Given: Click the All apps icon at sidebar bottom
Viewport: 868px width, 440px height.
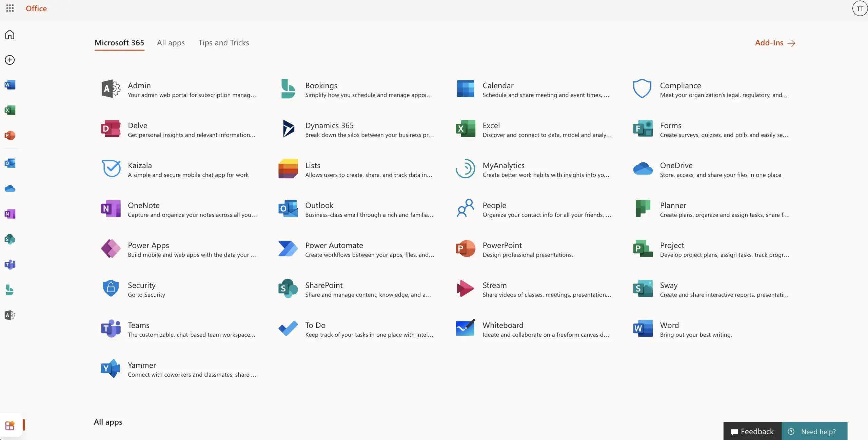Looking at the screenshot, I should tap(10, 425).
